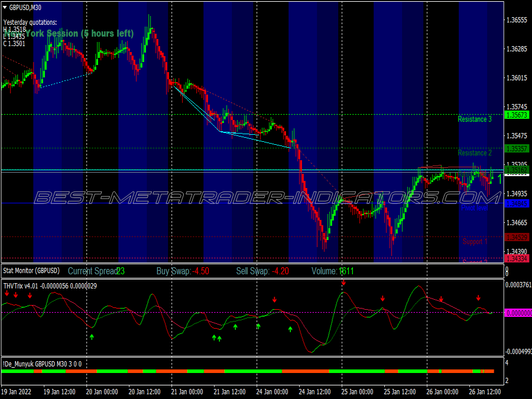Screen dimensions: 532x399
Task: Click the Pivot level label
Action: coord(474,207)
